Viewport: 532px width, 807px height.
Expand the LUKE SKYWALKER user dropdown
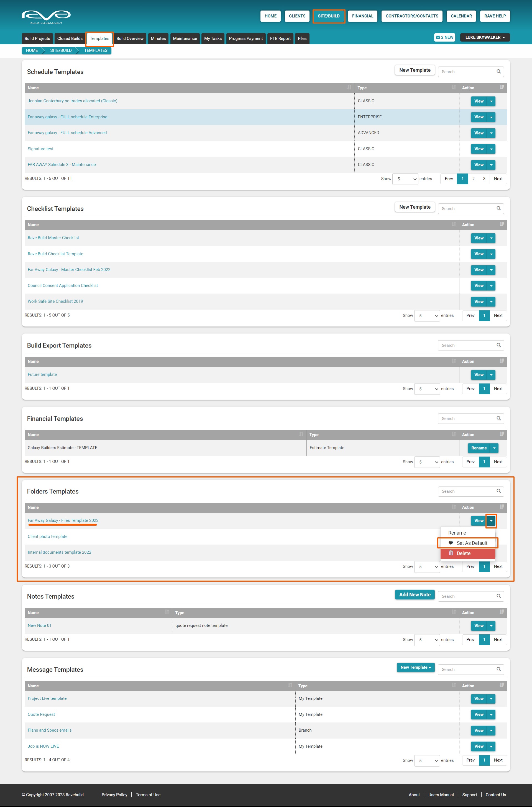[x=485, y=37]
